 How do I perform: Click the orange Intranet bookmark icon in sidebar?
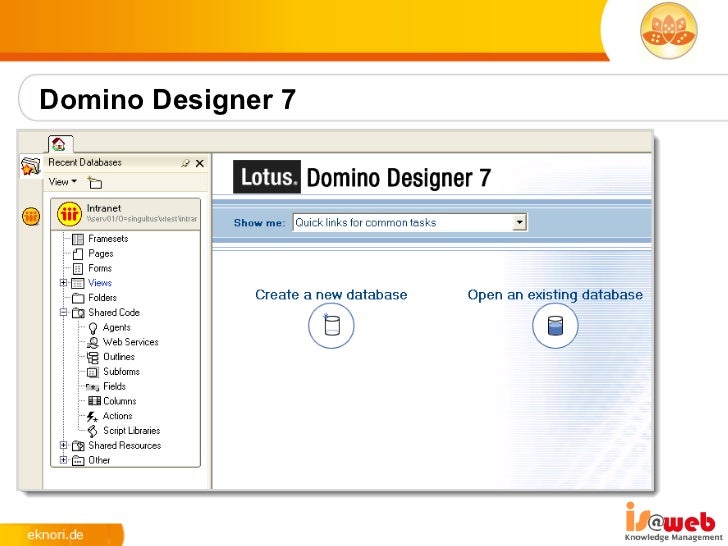pos(31,216)
